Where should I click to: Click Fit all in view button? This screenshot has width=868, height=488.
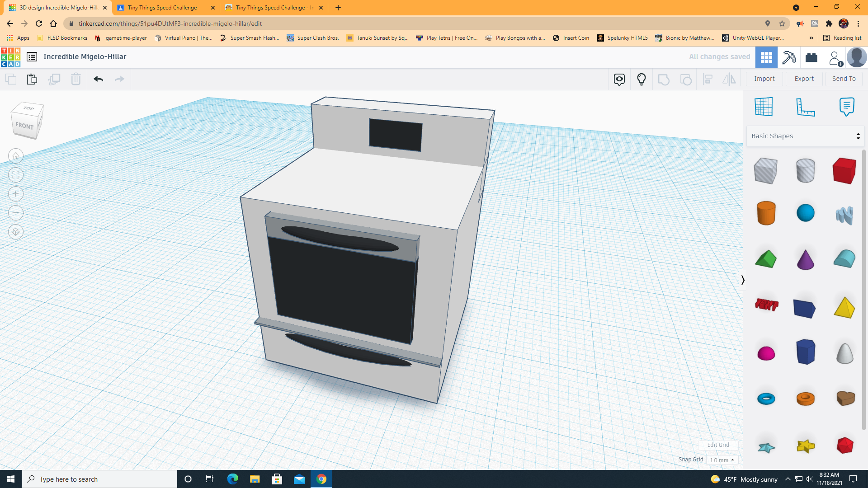tap(16, 175)
